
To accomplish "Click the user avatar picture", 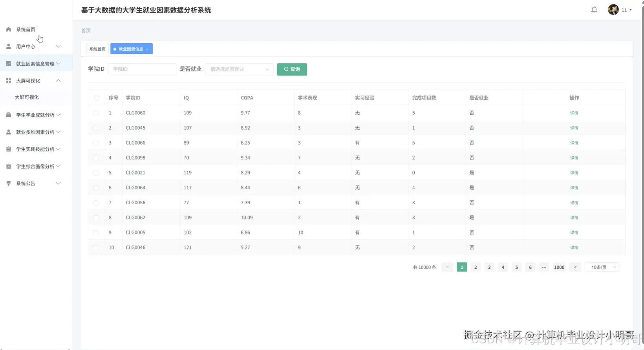I will click(613, 10).
